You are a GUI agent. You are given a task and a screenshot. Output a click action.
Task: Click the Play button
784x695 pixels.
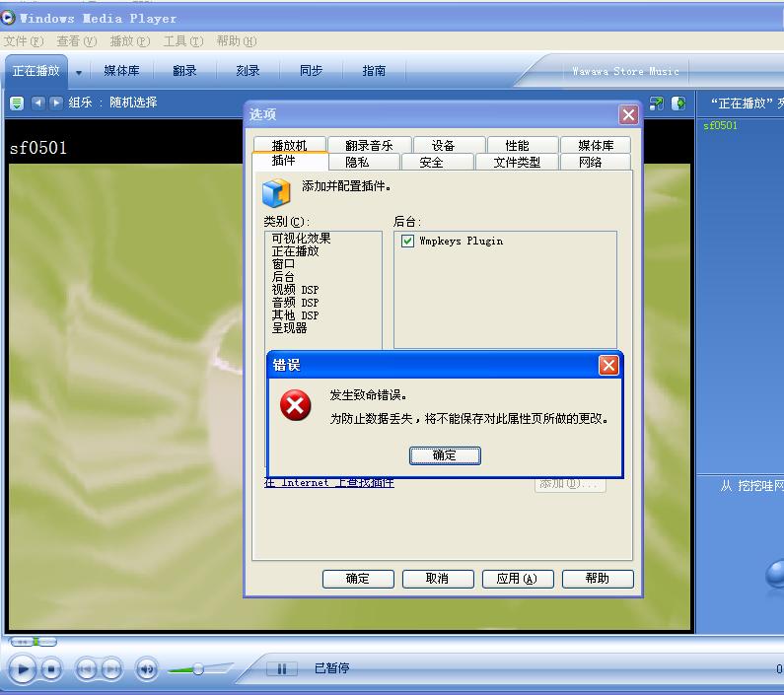coord(23,668)
